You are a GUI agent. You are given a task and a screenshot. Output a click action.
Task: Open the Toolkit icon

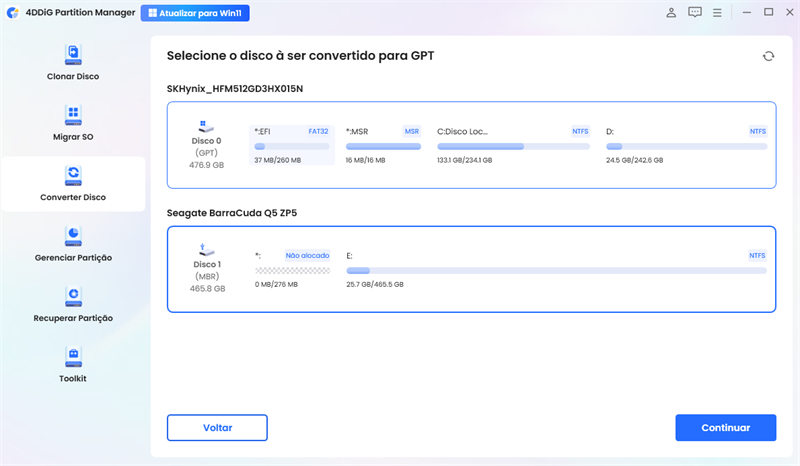click(x=73, y=357)
